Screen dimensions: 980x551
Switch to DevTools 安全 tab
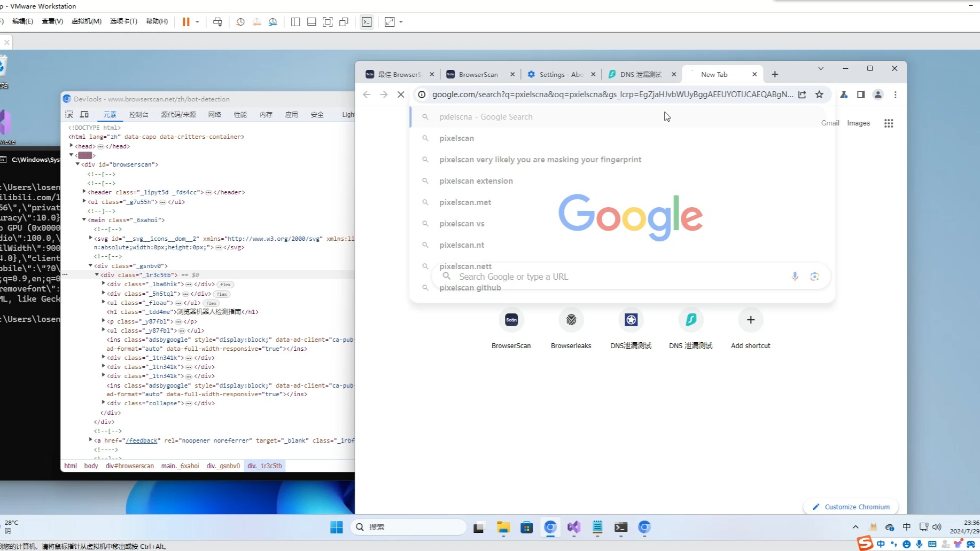click(317, 115)
